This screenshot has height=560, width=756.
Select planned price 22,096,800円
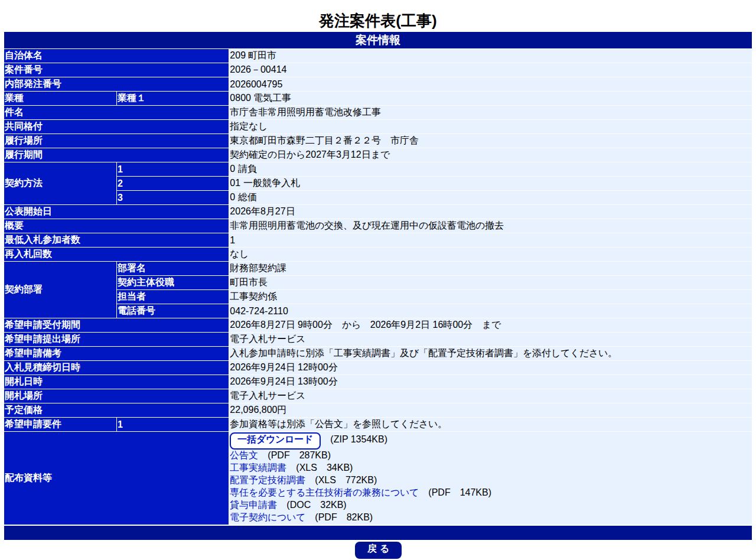(258, 410)
